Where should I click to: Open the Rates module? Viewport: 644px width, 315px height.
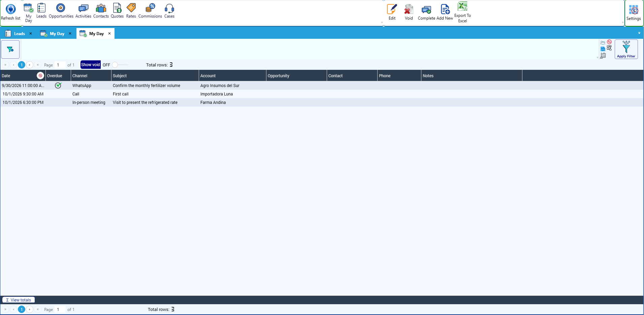pos(131,10)
